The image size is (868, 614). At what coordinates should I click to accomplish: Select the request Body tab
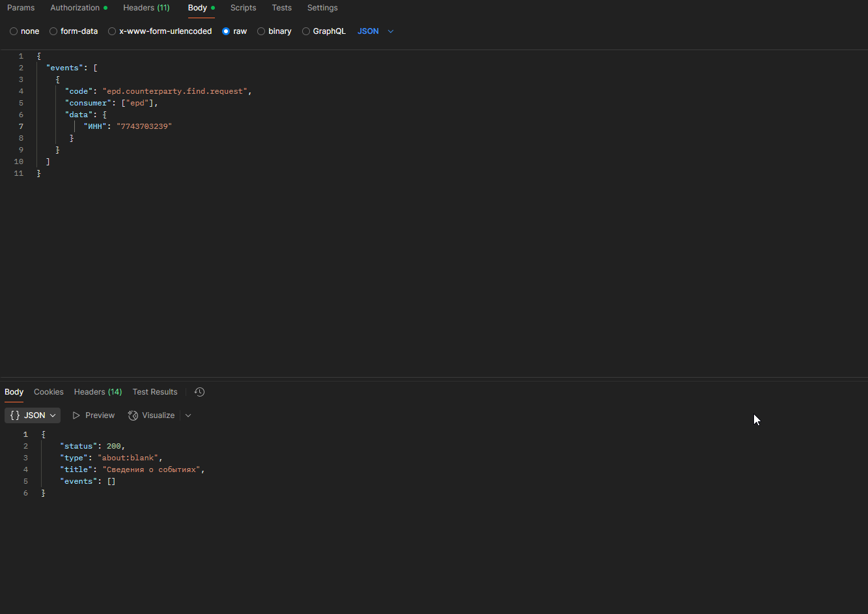click(201, 8)
